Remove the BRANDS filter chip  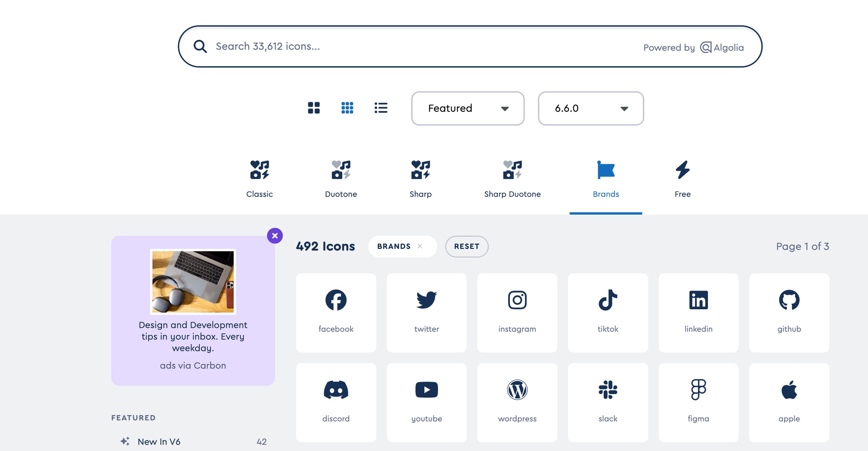pyautogui.click(x=420, y=246)
